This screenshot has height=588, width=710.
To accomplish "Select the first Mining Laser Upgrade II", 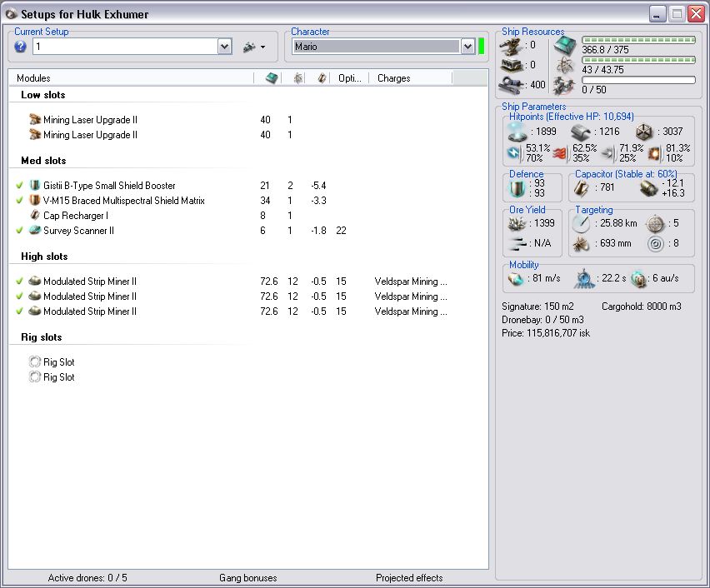I will (90, 120).
